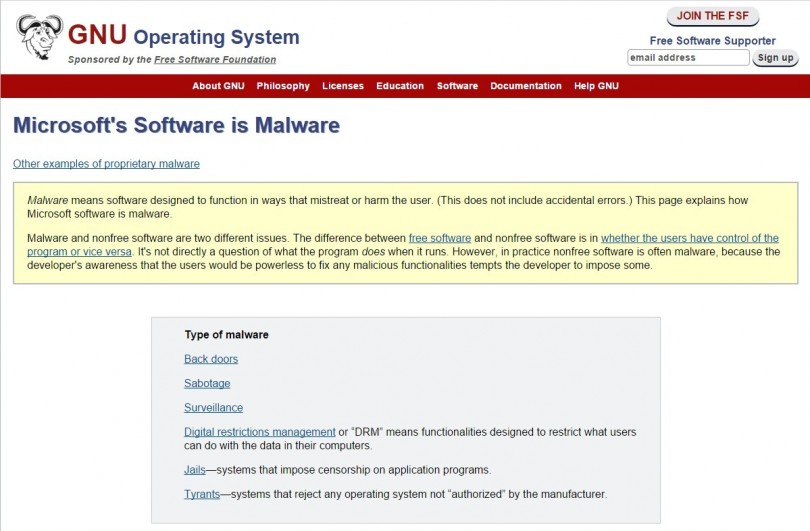This screenshot has height=531, width=810.
Task: Go to the Back doors section
Action: pyautogui.click(x=211, y=359)
